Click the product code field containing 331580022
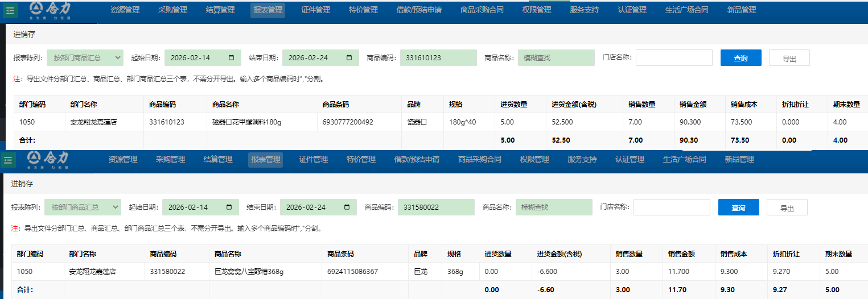Screen dimensions: 868x299 435,207
